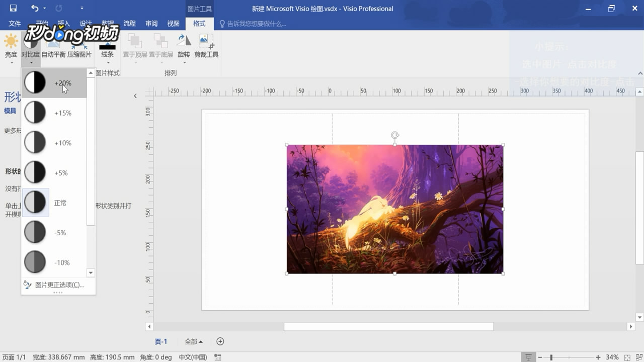Open the Undo history dropdown arrow

45,9
